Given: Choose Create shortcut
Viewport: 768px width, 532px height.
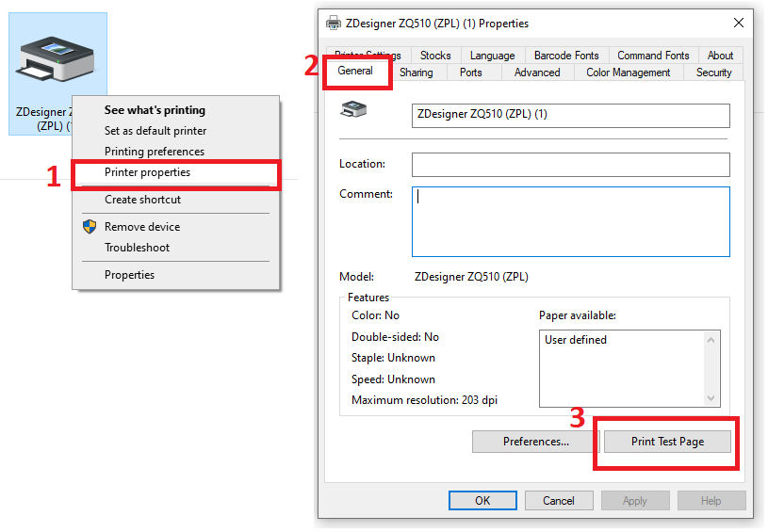Looking at the screenshot, I should click(142, 200).
